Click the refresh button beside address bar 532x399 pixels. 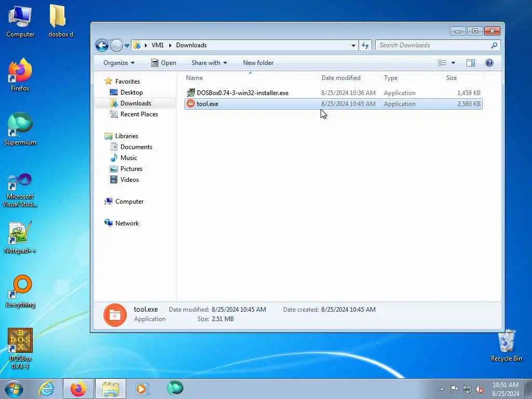pos(365,45)
